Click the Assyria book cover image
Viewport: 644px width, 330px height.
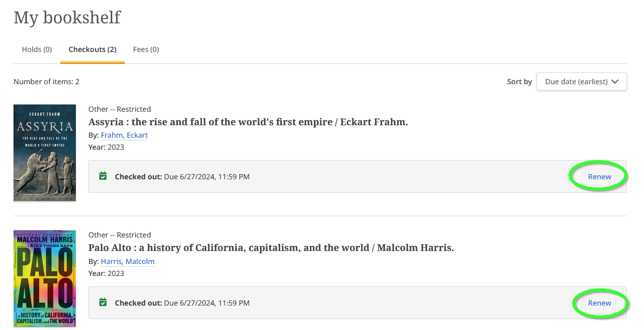[45, 153]
